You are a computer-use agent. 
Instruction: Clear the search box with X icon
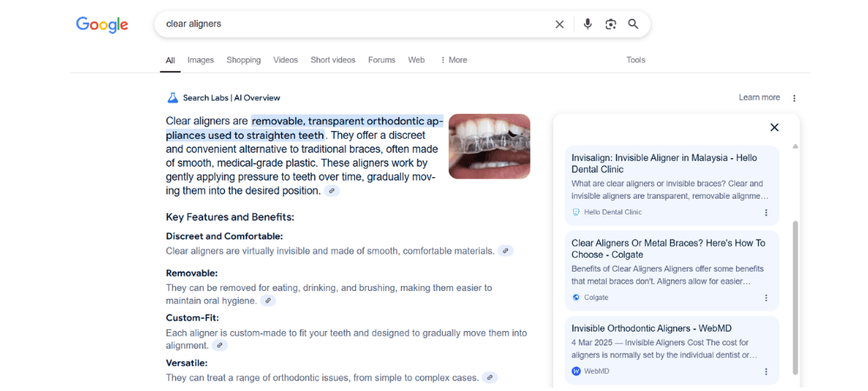(x=560, y=24)
